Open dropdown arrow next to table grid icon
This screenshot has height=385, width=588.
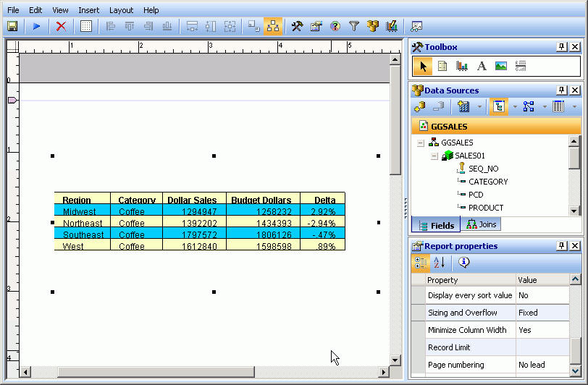(574, 107)
